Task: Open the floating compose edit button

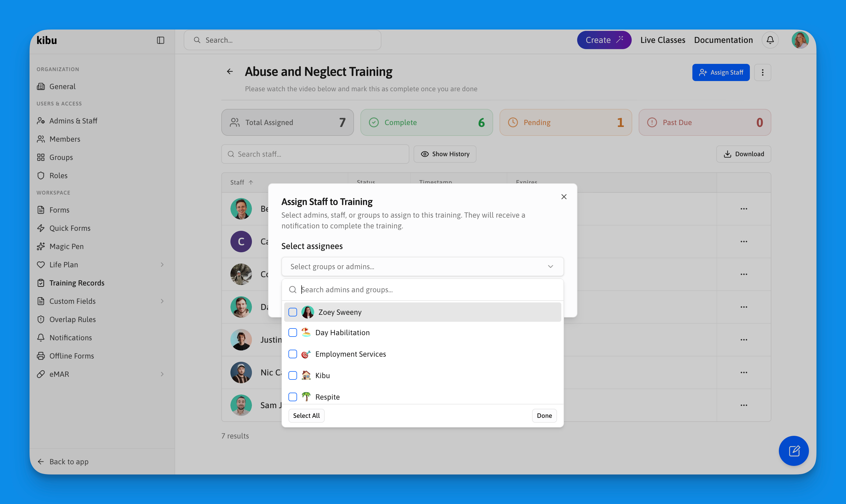Action: (794, 451)
